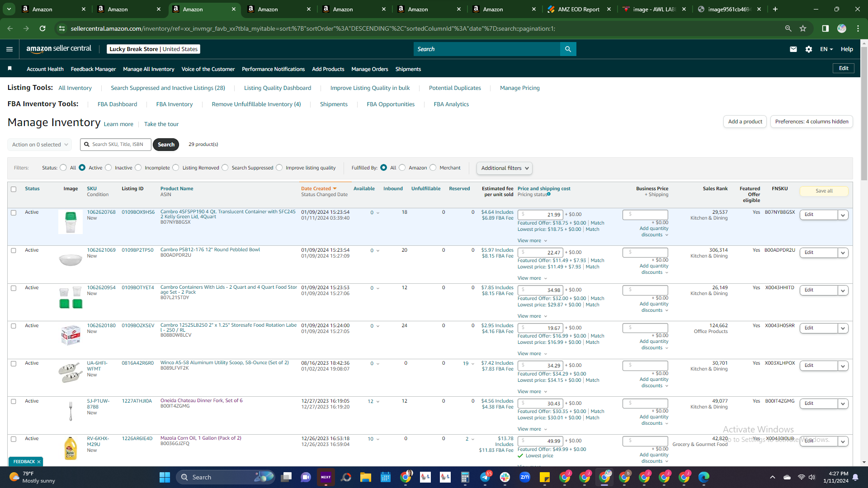This screenshot has height=488, width=868.
Task: Open Edit dropdown arrow for Cambro 4SFSPP190
Action: (843, 215)
